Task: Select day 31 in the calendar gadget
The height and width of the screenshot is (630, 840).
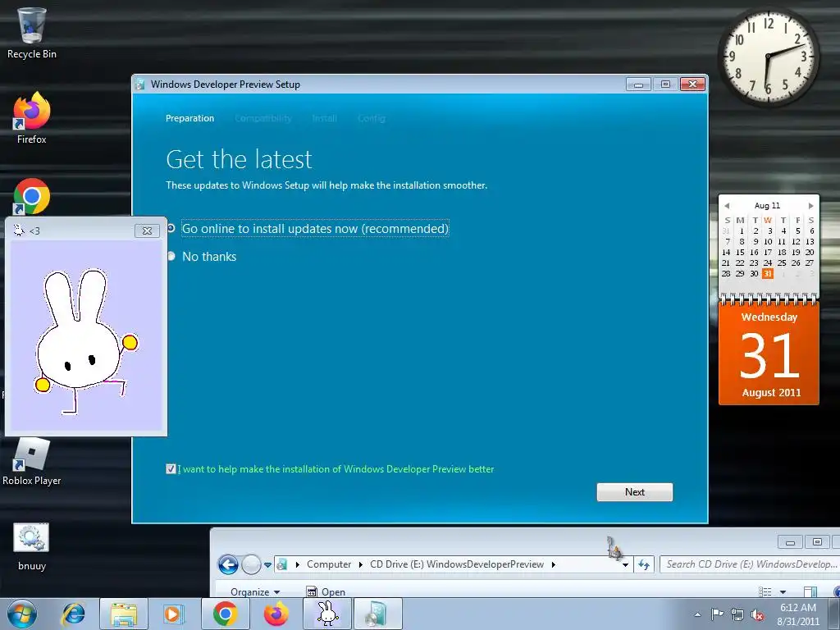Action: coord(768,274)
